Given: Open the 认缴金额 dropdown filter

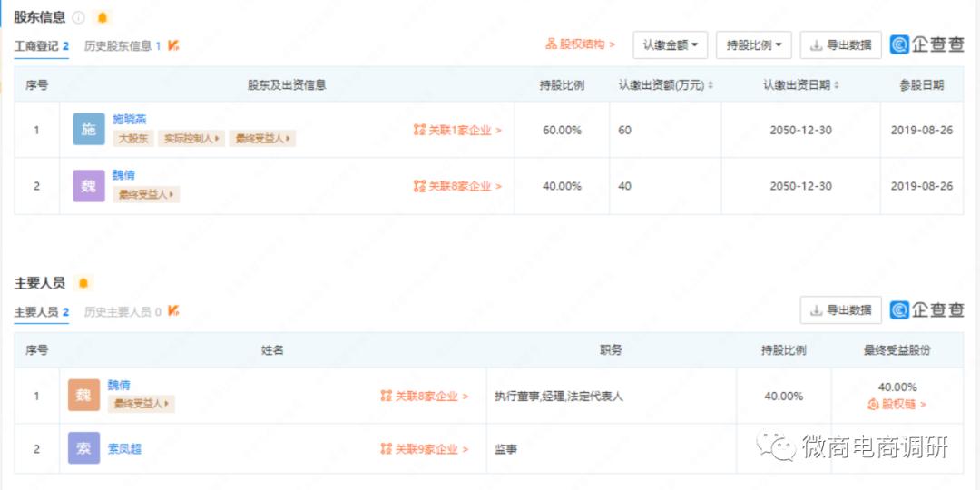Looking at the screenshot, I should [670, 44].
